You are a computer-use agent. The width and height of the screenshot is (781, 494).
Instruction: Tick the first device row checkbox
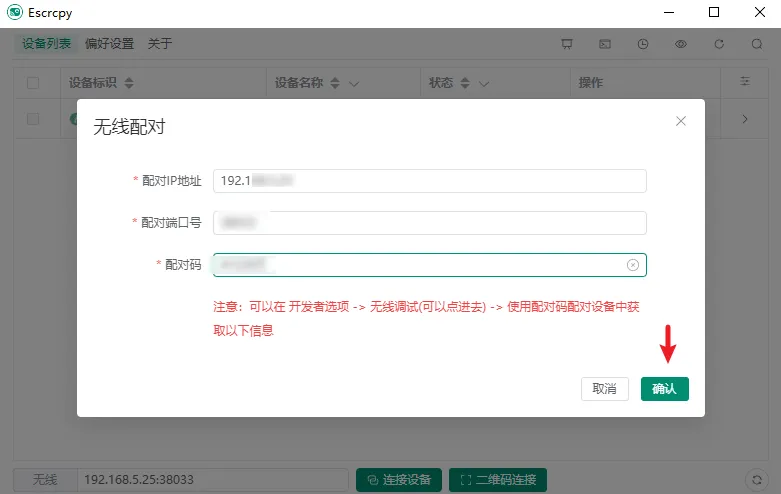coord(33,119)
